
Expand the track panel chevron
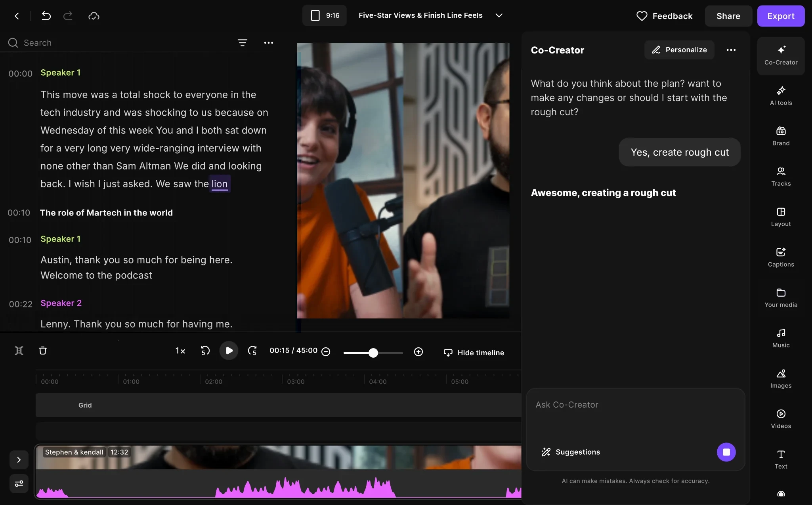click(19, 460)
